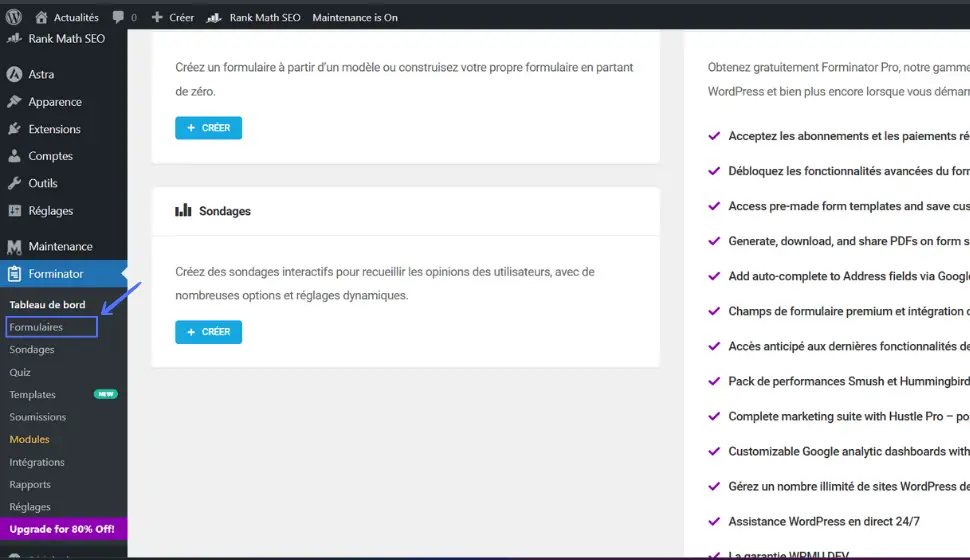Viewport: 970px width, 560px height.
Task: Open the Modules submenu
Action: 29,439
